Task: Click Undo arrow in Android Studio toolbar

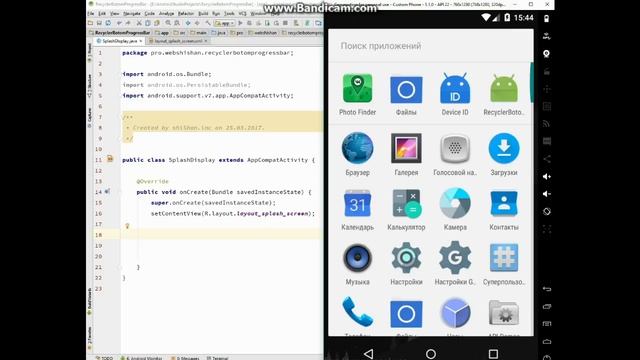Action: (x=119, y=23)
